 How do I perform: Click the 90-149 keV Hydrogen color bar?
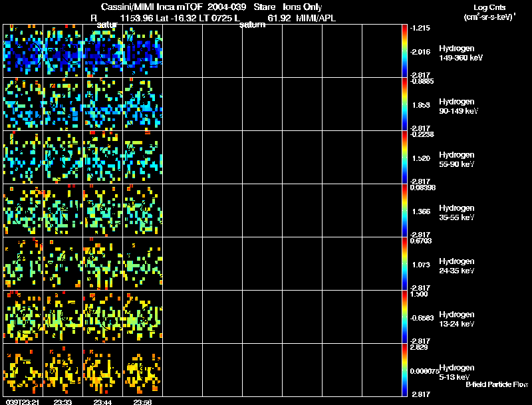405,104
